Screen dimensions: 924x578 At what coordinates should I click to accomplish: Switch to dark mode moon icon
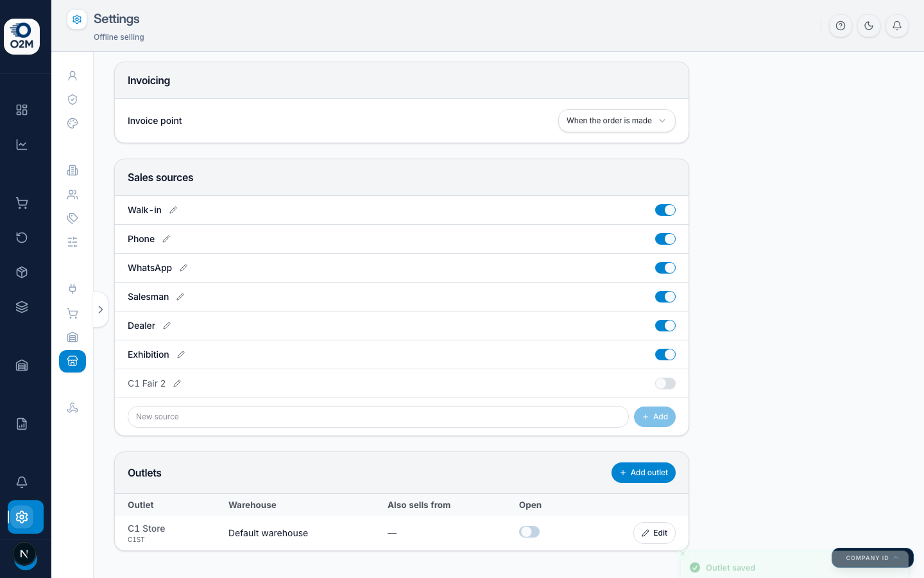869,26
